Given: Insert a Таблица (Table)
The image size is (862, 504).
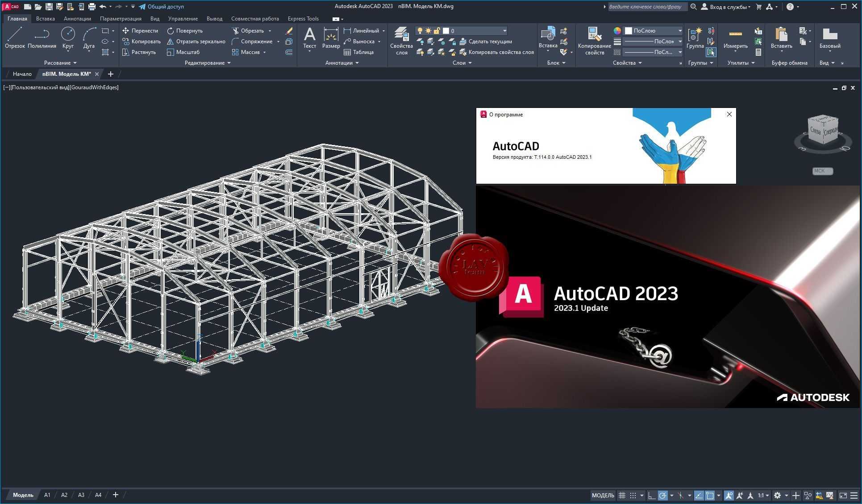Looking at the screenshot, I should pos(358,52).
